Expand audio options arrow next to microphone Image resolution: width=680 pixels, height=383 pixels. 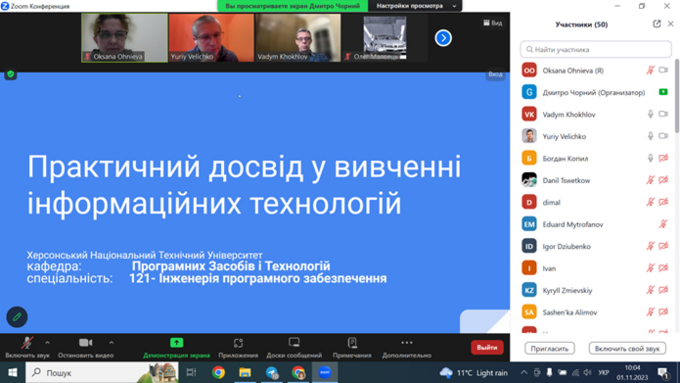47,343
